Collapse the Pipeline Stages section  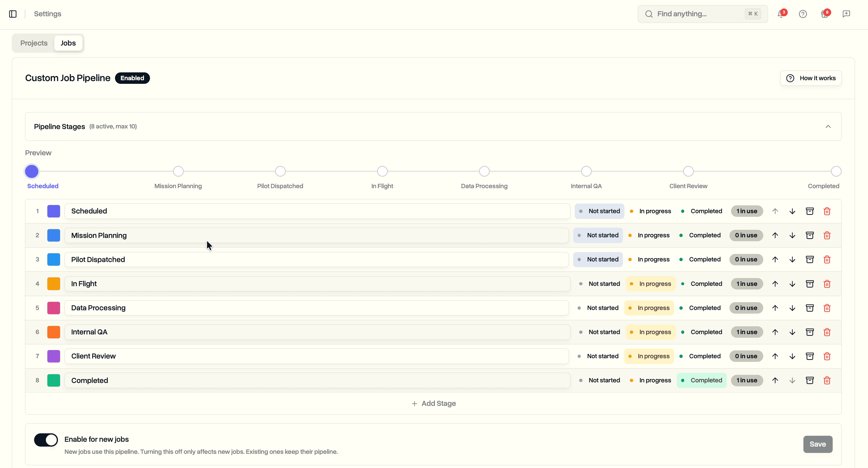[x=828, y=126]
